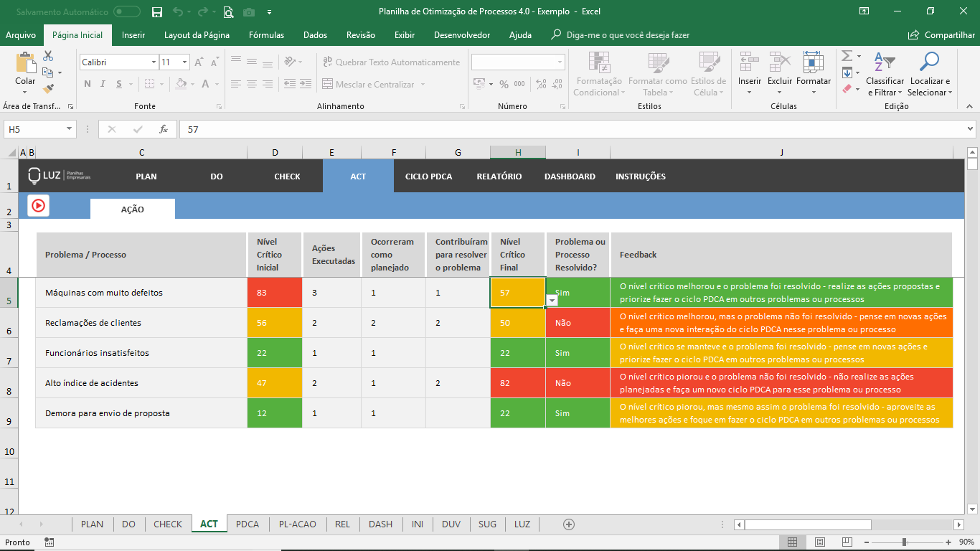Add a new sheet with the plus icon
980x551 pixels.
[569, 524]
